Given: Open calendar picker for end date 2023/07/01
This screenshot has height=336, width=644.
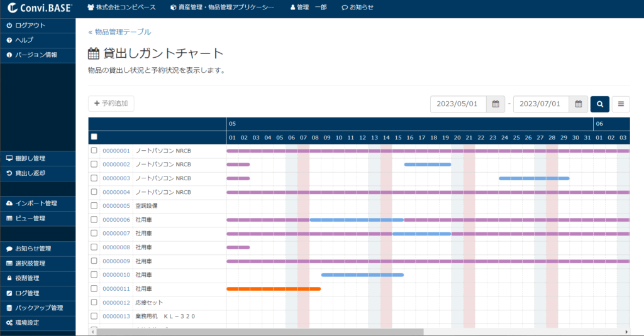Looking at the screenshot, I should point(579,104).
